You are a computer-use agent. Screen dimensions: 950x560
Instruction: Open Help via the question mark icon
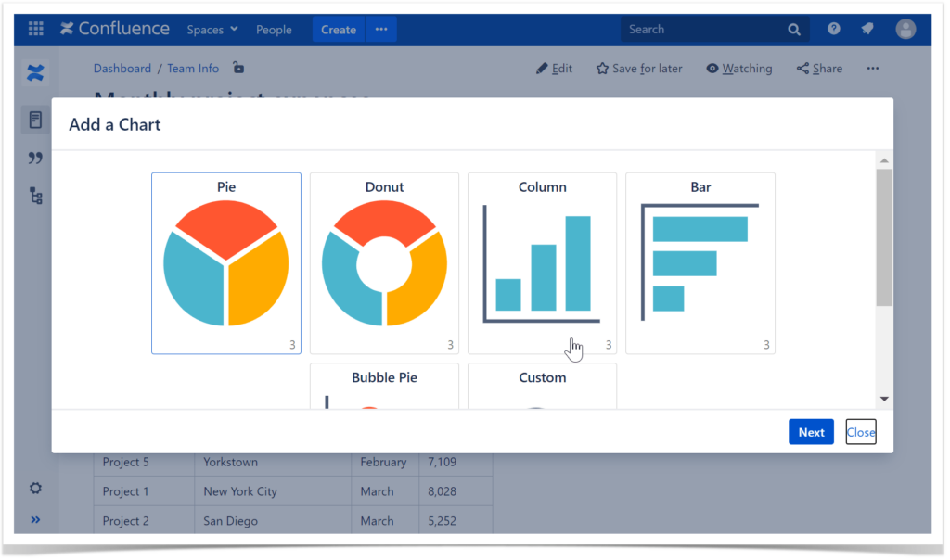(833, 29)
